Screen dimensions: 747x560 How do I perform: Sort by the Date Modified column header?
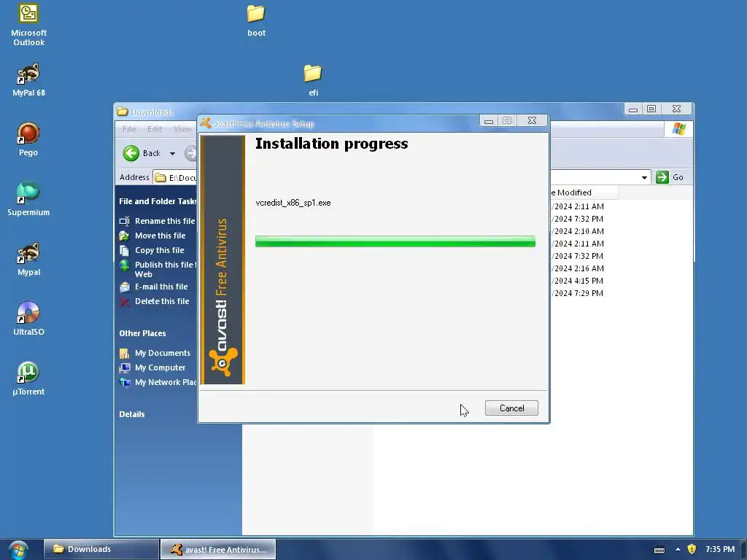click(584, 192)
